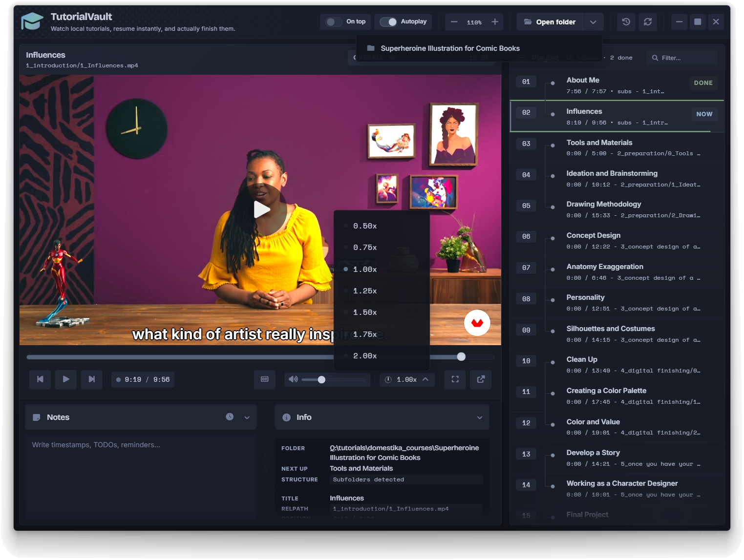This screenshot has height=560, width=744.
Task: Click the 2 done count in the playlist header
Action: click(621, 58)
